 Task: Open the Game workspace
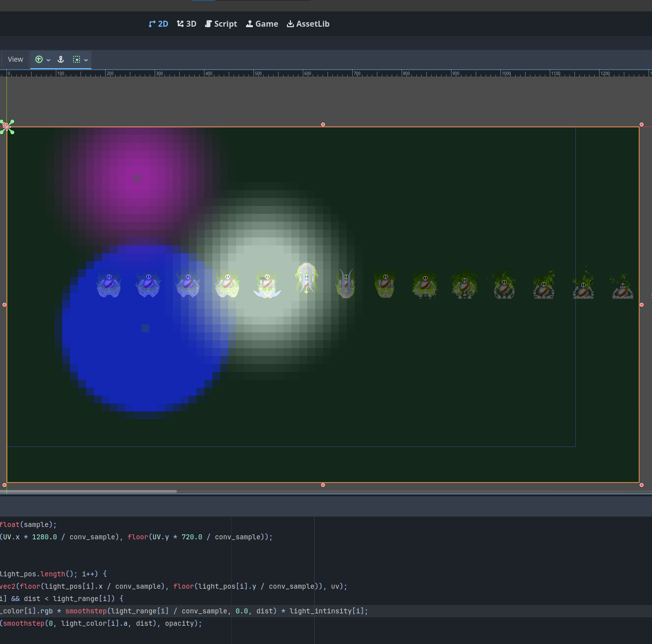[x=262, y=24]
